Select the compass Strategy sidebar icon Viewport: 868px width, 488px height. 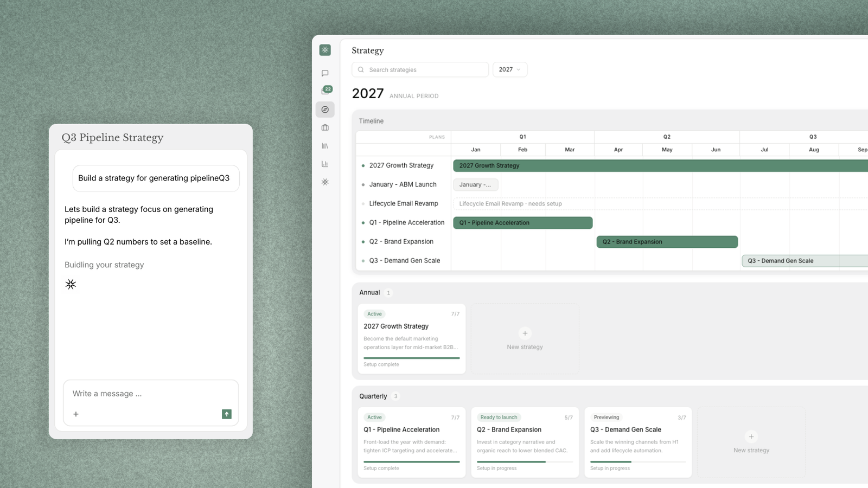click(325, 110)
